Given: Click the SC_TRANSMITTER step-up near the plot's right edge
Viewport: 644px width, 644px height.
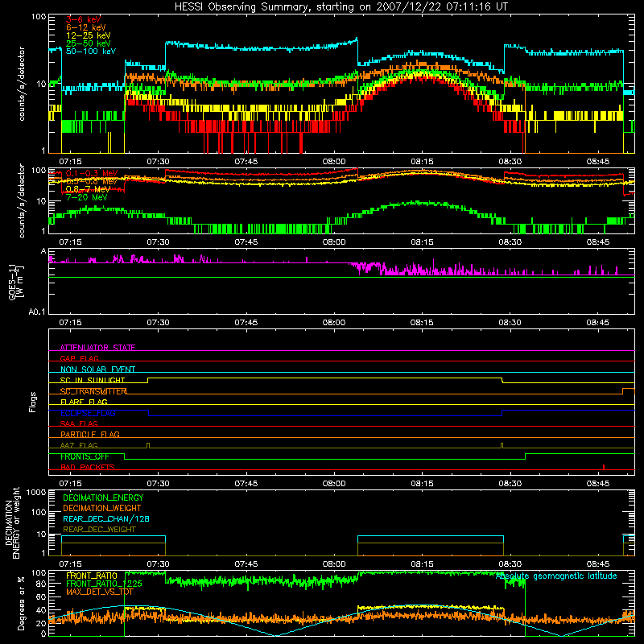Looking at the screenshot, I should pos(623,391).
